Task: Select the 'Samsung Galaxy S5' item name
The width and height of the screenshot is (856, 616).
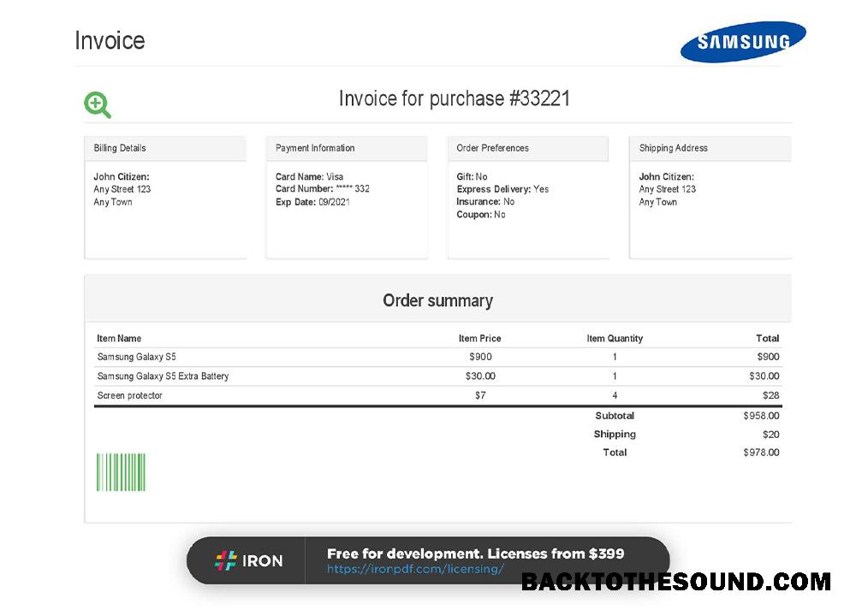Action: [x=136, y=357]
